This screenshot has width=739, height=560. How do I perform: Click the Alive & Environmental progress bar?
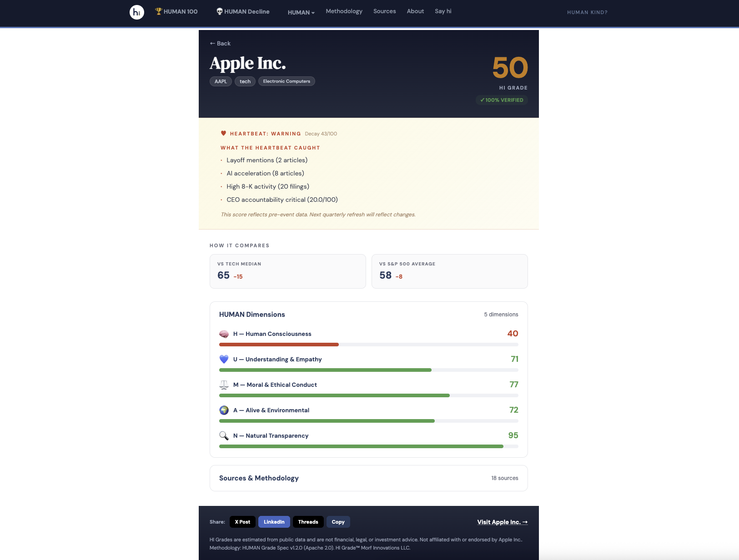(369, 421)
